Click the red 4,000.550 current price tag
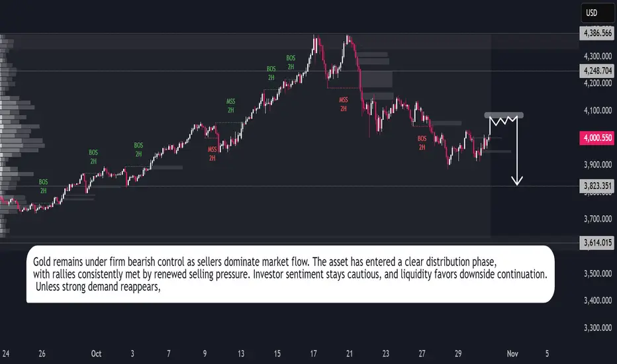 point(596,137)
